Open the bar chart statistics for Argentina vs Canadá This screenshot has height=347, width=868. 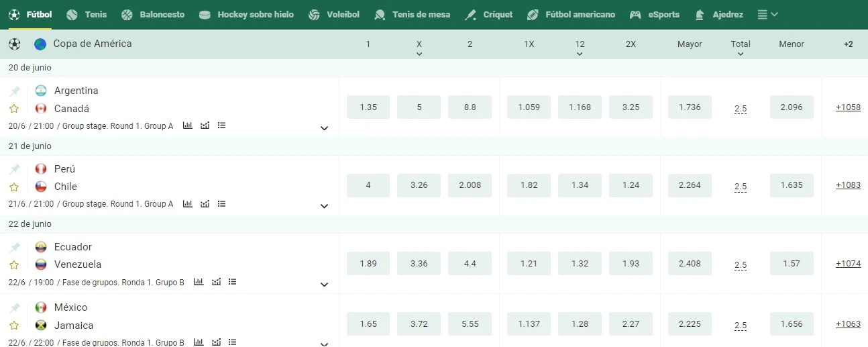(187, 126)
